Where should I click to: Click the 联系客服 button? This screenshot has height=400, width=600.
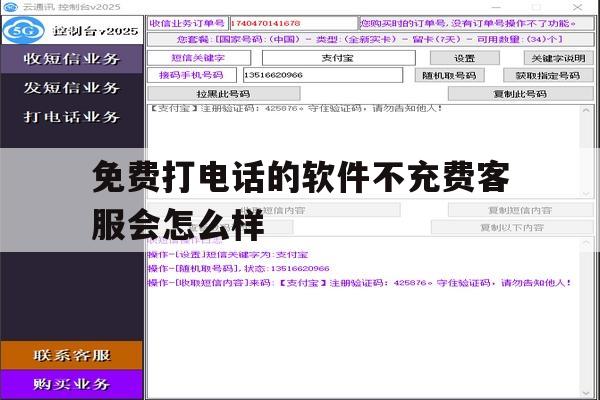click(x=72, y=355)
